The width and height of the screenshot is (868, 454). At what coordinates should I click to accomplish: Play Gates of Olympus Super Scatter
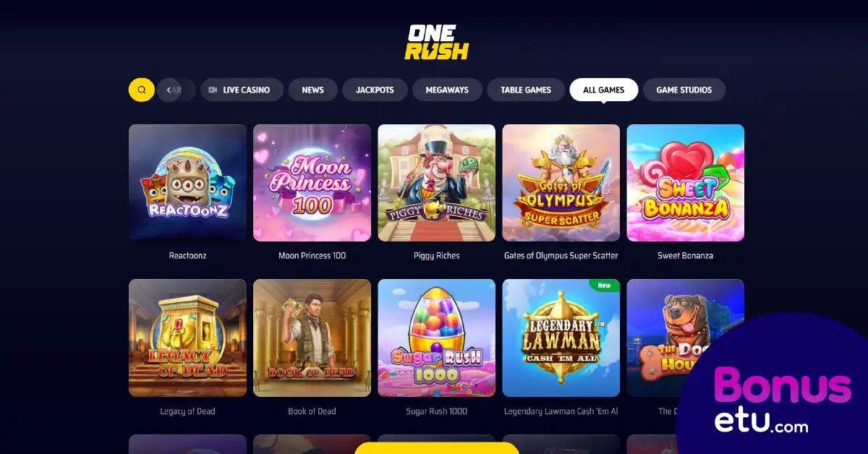[561, 183]
